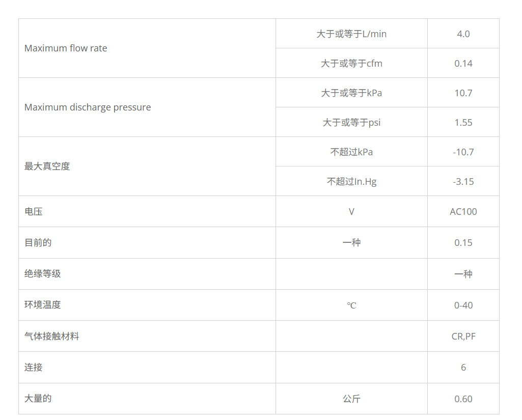Click the 0.14 cfm value

coord(463,64)
